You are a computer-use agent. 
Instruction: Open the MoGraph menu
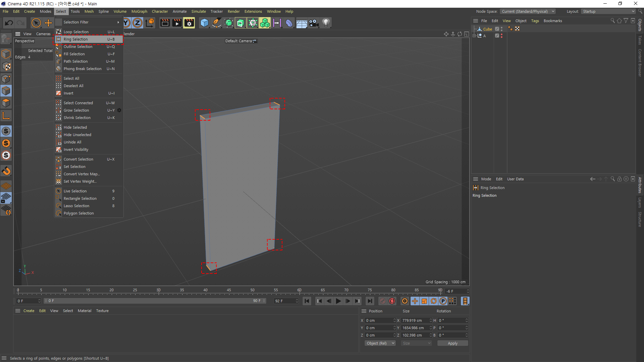(139, 11)
